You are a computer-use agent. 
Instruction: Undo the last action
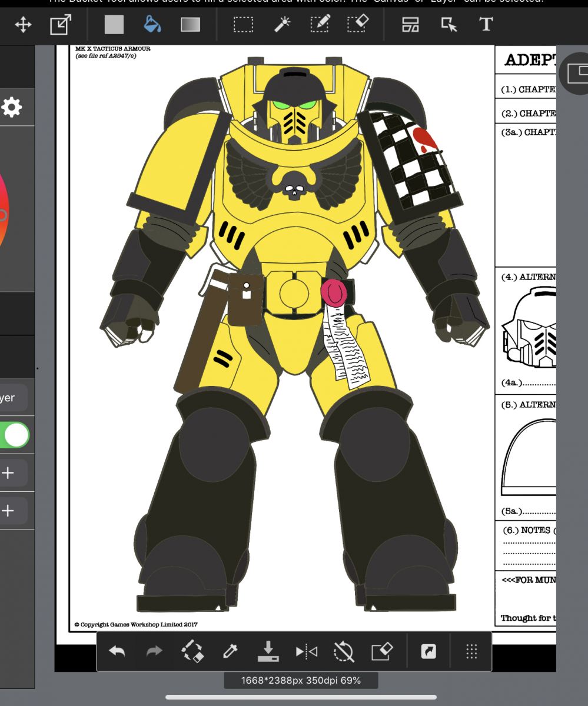[117, 651]
